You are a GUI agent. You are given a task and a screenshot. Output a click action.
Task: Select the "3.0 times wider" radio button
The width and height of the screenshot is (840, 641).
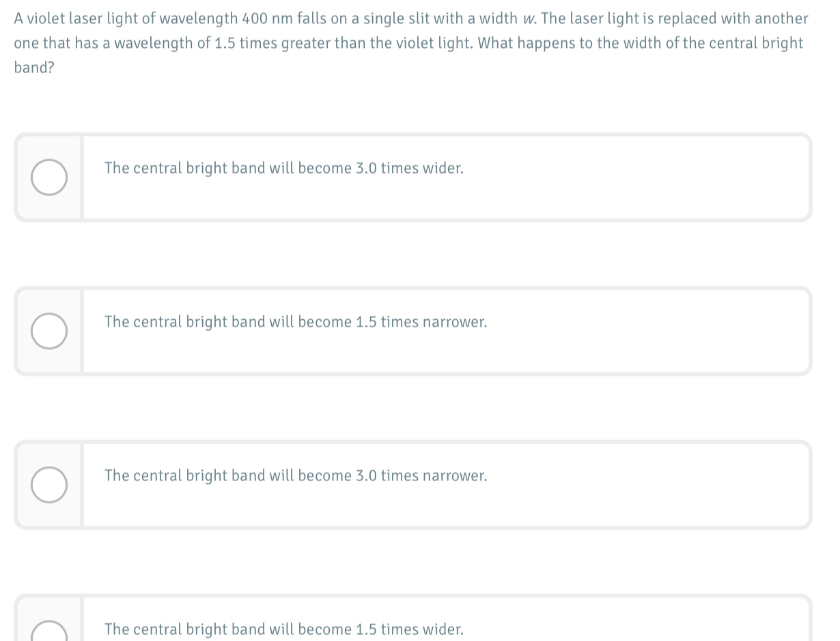pyautogui.click(x=49, y=178)
